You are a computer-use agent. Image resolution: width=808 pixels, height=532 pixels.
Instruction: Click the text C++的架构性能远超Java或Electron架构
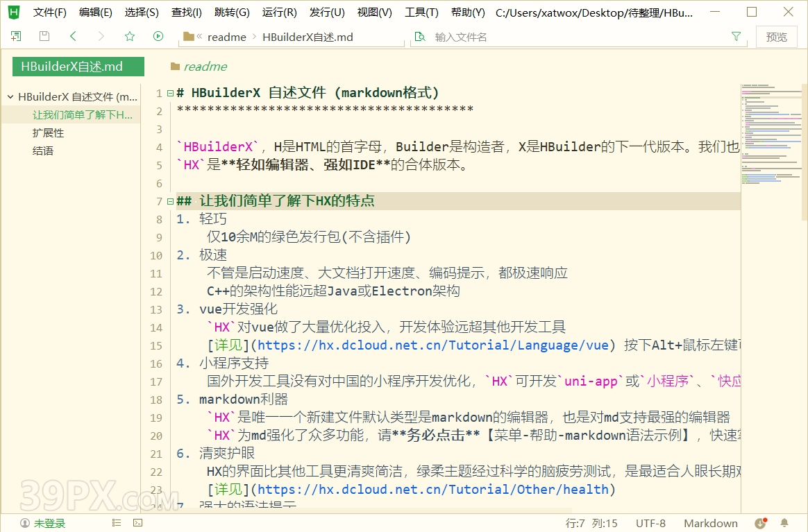[x=333, y=291]
